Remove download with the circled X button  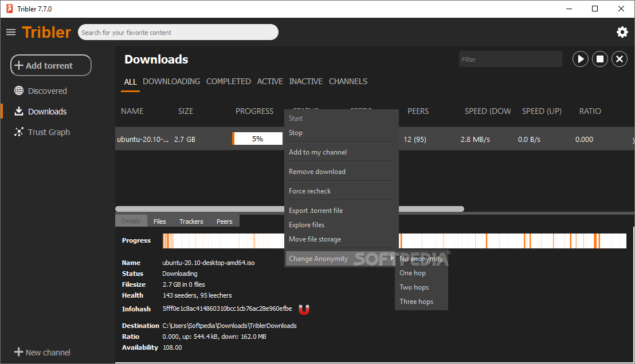(x=620, y=59)
